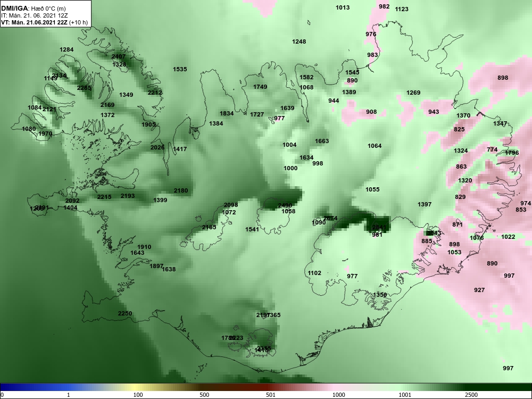Click the 774 height value
Viewport: 532px width, 399px height.
point(492,149)
